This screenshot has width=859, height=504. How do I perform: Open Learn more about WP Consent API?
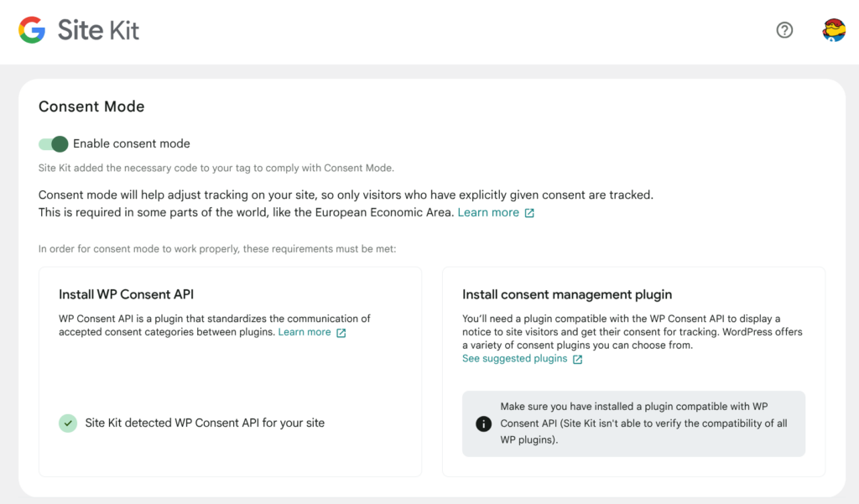coord(304,332)
